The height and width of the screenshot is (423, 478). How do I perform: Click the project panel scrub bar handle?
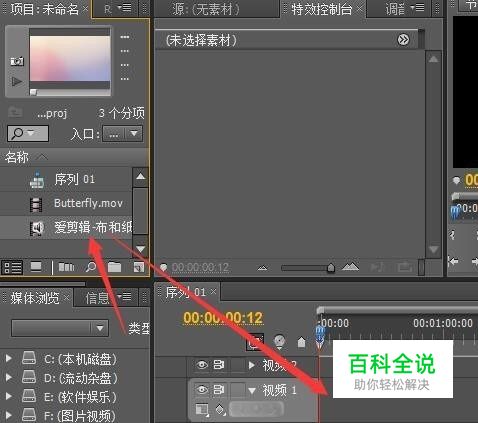[x=33, y=92]
